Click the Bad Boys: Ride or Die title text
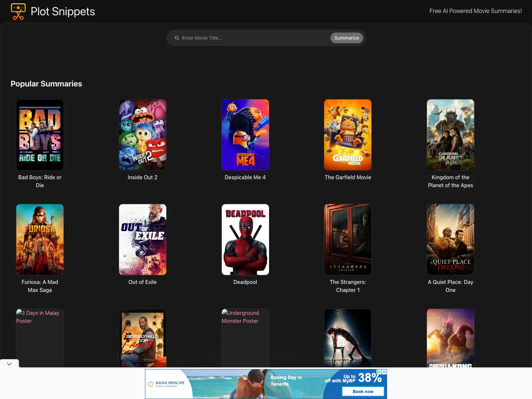This screenshot has width=532, height=399. click(x=40, y=181)
